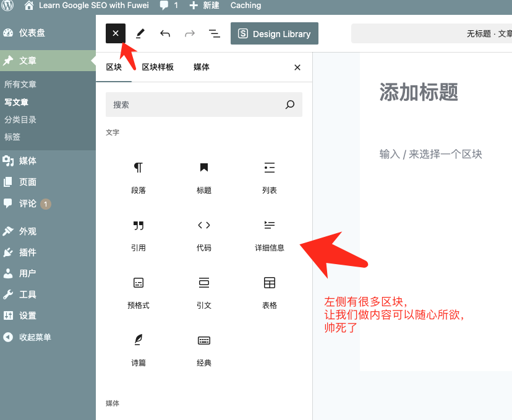Close the block inserter panel
Image resolution: width=512 pixels, height=420 pixels.
coord(297,67)
